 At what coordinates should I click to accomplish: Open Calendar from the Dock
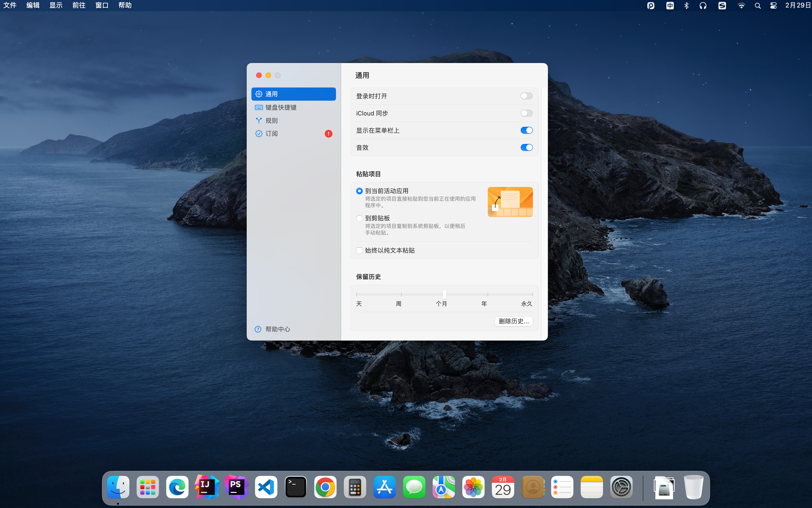click(x=503, y=487)
